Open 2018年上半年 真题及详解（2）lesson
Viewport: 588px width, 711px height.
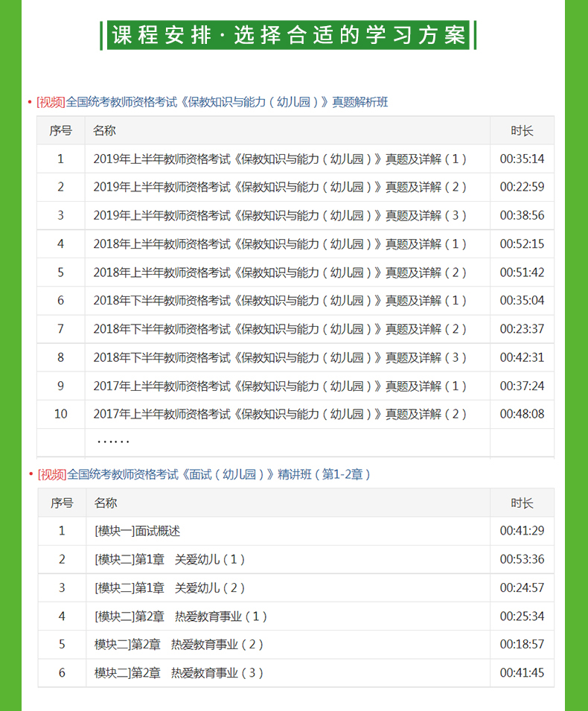coord(280,272)
